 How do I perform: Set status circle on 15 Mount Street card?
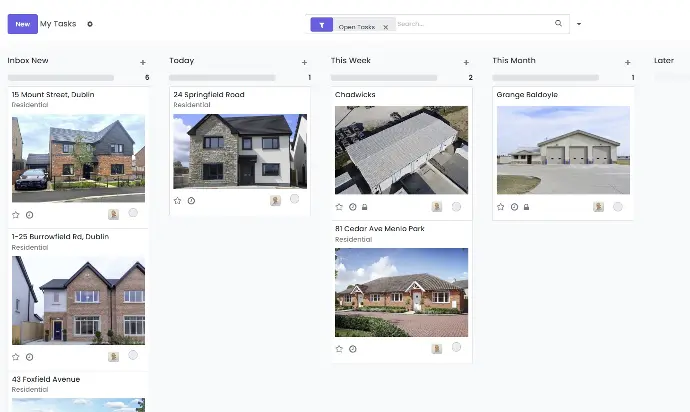pos(133,213)
